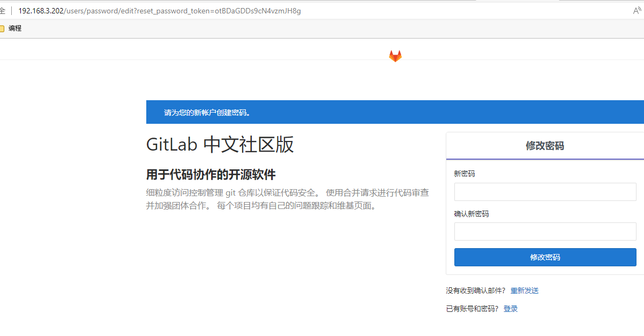
Task: Submit with the blue 修改密码 button
Action: click(x=545, y=257)
